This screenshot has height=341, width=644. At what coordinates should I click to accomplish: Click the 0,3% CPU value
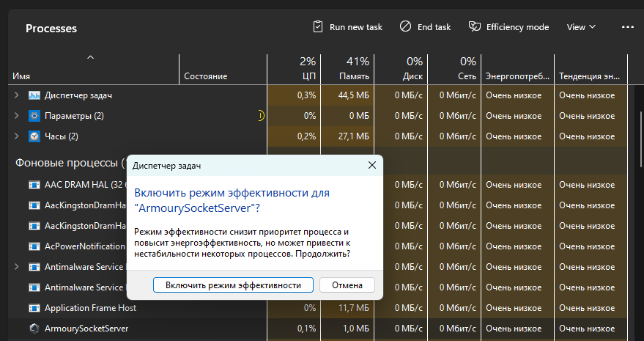click(306, 95)
